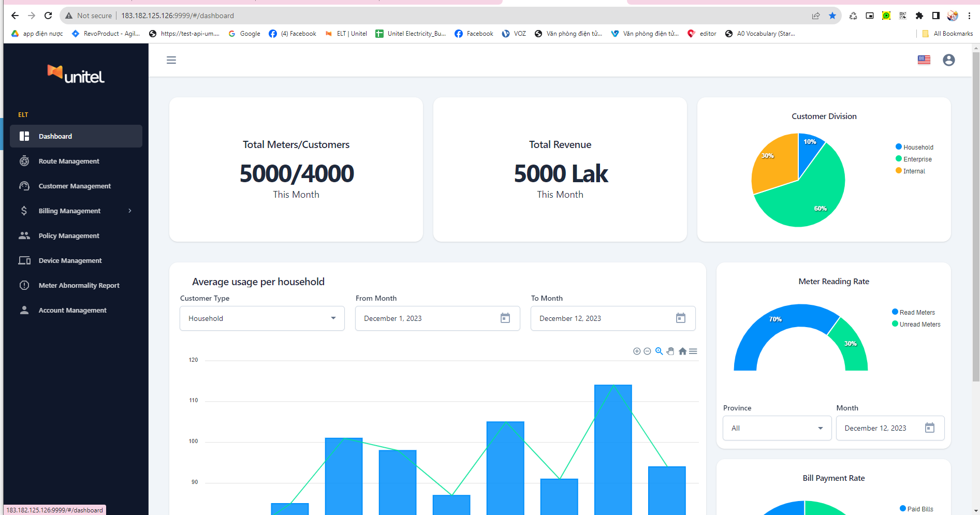Click the Account Management person icon
Image resolution: width=980 pixels, height=515 pixels.
[24, 310]
